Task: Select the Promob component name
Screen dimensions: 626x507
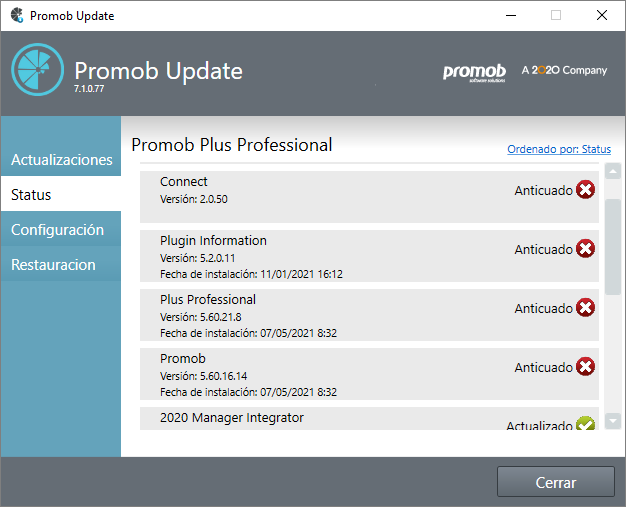Action: coord(183,358)
